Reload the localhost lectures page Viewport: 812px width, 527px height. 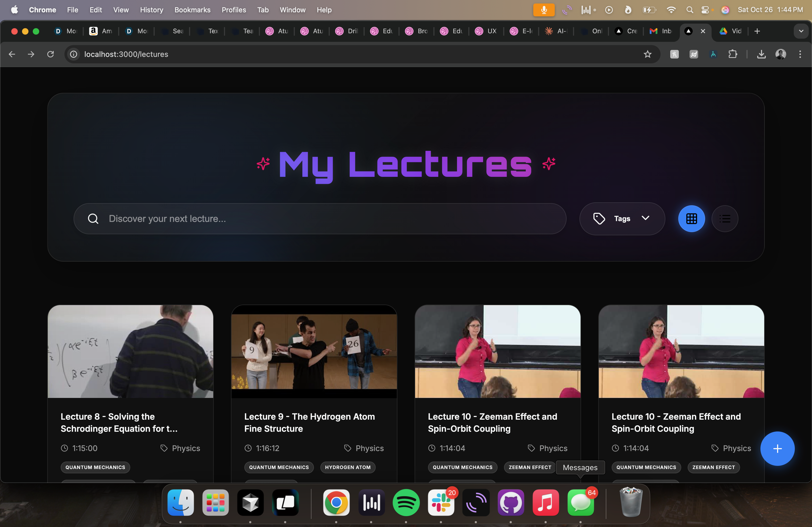[x=50, y=54]
